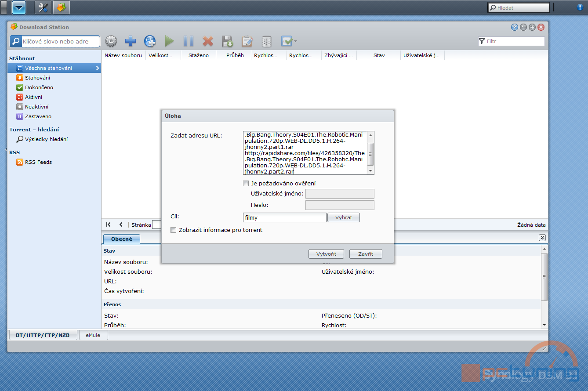Collapse the details panel chevron
Image resolution: width=588 pixels, height=391 pixels.
coord(542,238)
